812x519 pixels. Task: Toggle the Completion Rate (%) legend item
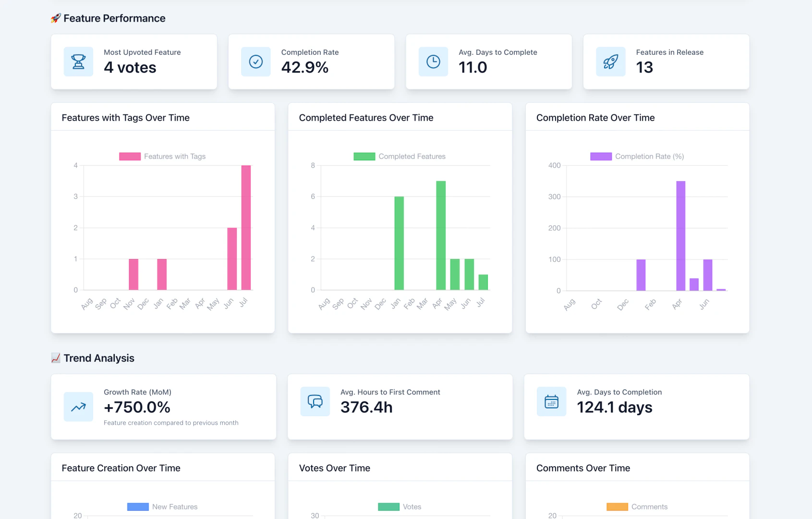tap(637, 156)
